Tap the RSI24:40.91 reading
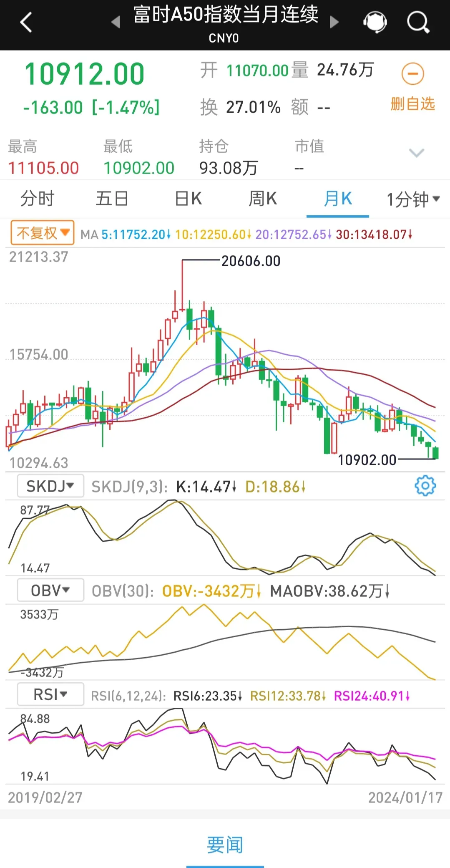The width and height of the screenshot is (450, 868). click(x=372, y=696)
